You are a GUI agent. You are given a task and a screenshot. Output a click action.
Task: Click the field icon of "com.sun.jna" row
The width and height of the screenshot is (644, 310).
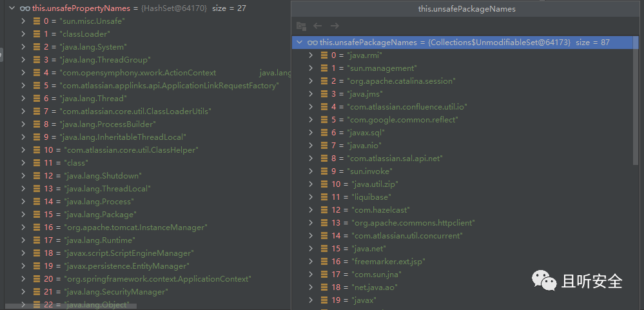coord(324,275)
